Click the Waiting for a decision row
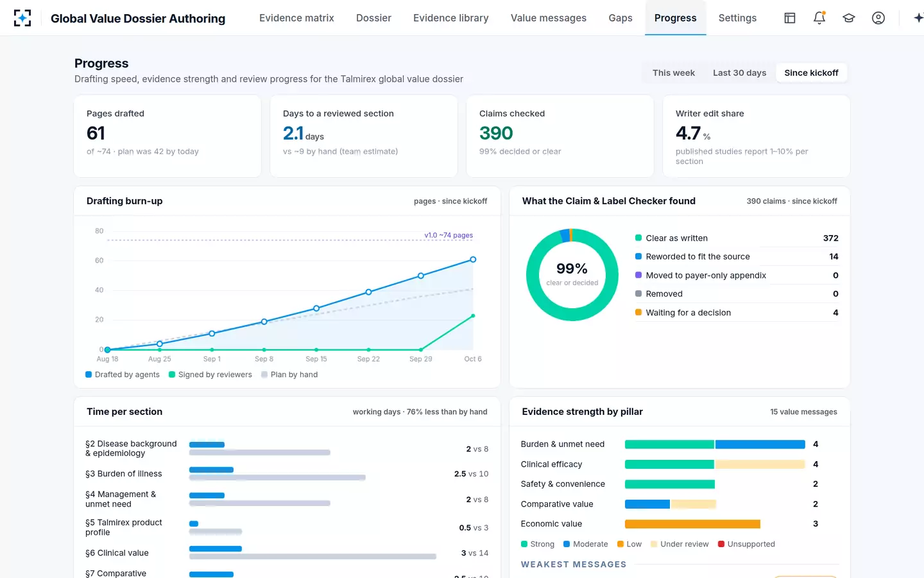Viewport: 924px width, 578px height. (x=737, y=312)
